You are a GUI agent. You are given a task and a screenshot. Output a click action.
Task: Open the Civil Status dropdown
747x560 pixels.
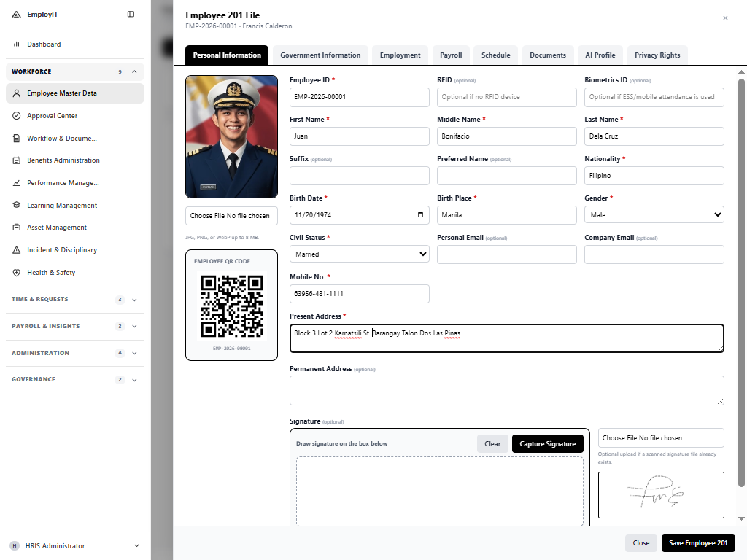[x=359, y=254]
